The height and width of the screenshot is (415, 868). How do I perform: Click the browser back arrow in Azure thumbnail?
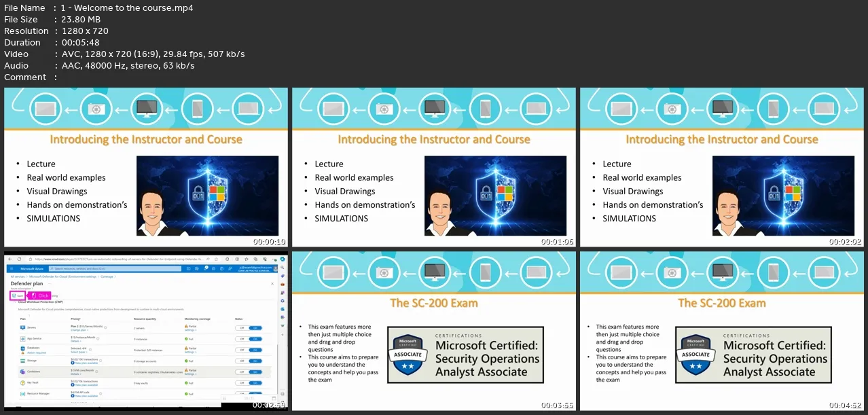(10, 259)
